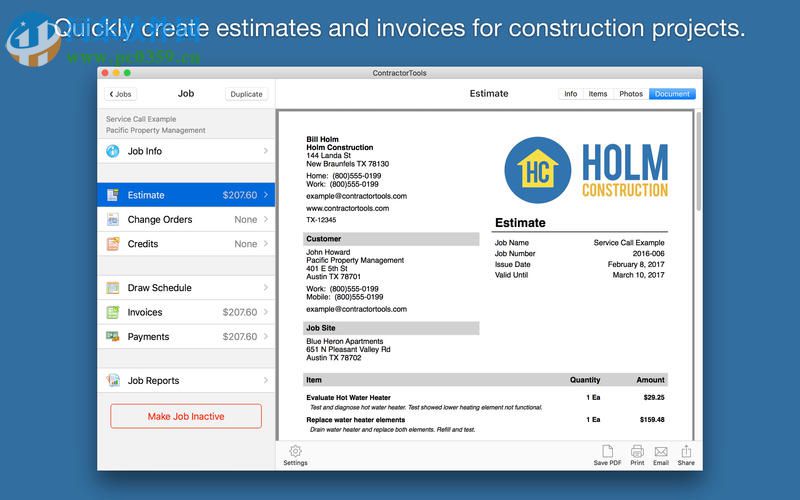This screenshot has height=500, width=800.
Task: Go back to Jobs list
Action: point(120,94)
